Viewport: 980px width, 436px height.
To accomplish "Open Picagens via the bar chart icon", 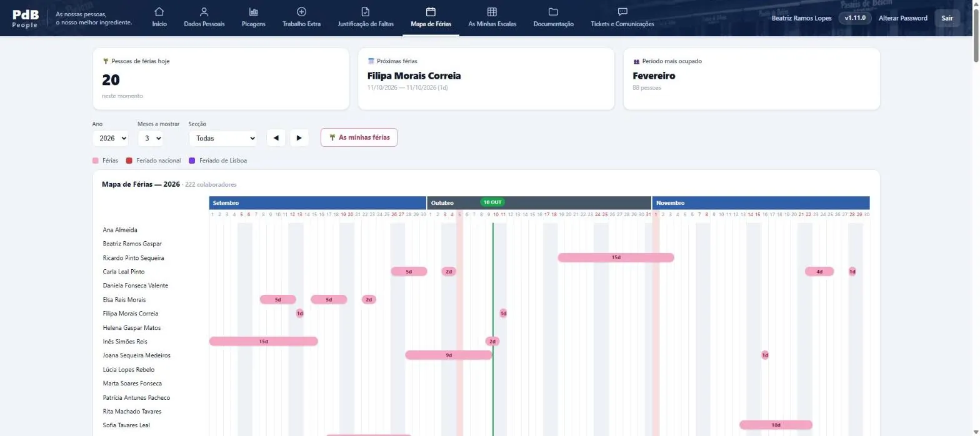I will coord(254,11).
